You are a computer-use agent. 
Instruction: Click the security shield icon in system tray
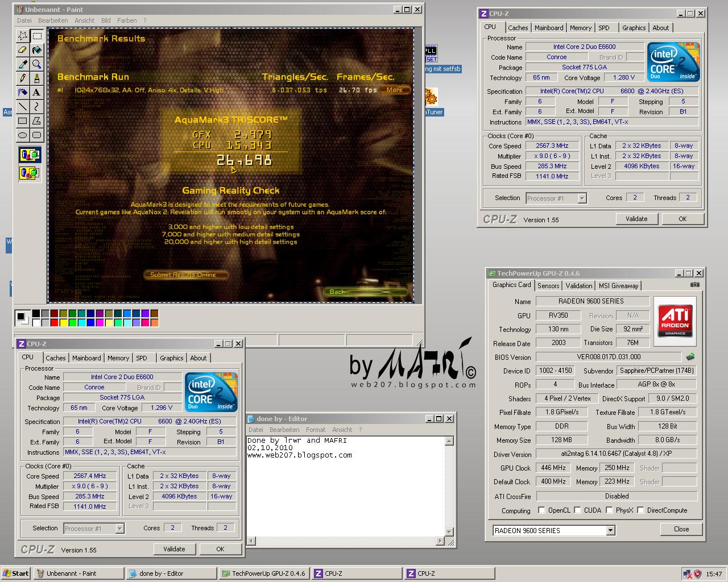click(x=697, y=574)
